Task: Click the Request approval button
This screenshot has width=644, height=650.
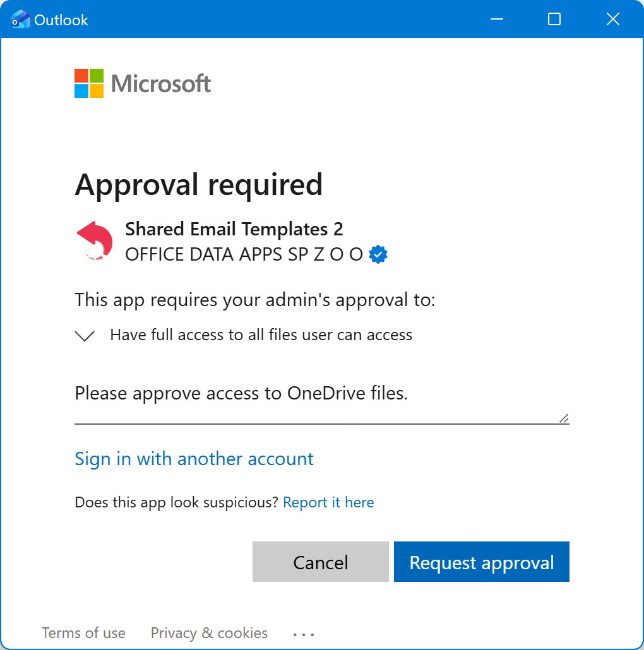Action: click(481, 562)
